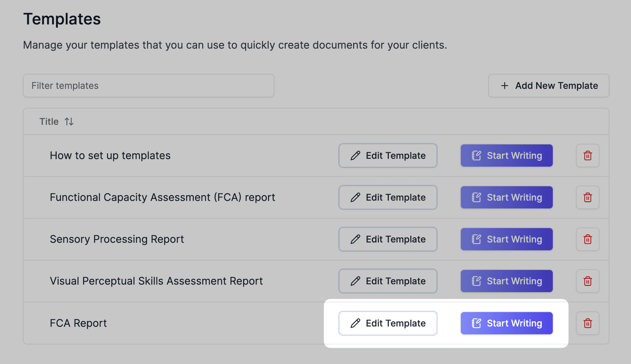The width and height of the screenshot is (631, 364).
Task: Start Writing a Sensory Processing Report
Action: [x=506, y=239]
